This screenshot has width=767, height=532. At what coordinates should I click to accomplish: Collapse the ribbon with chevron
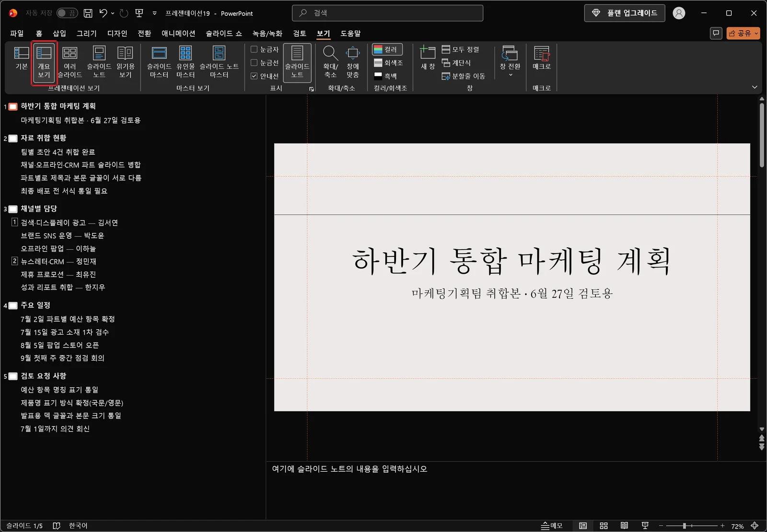755,87
